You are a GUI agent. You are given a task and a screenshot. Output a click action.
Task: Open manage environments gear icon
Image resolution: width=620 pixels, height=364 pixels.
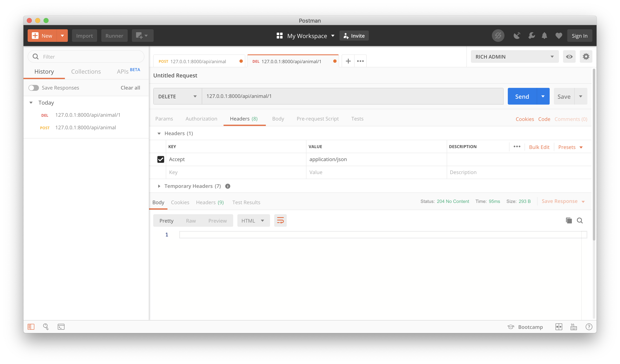(586, 56)
